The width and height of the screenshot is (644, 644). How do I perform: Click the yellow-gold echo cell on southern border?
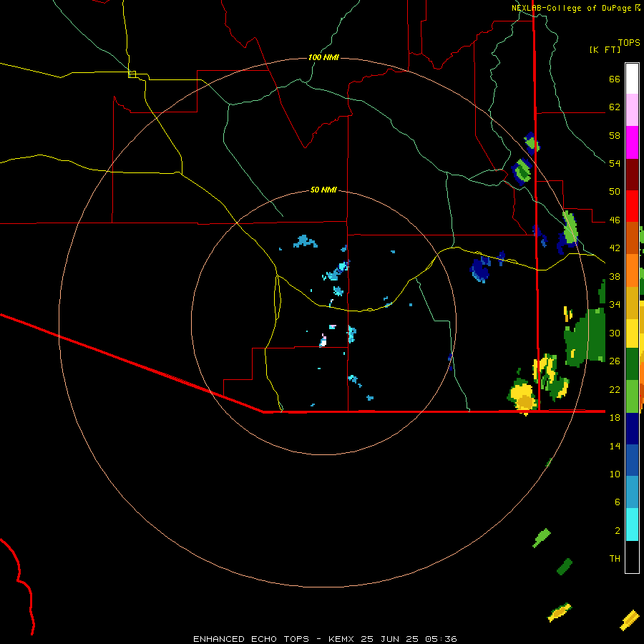(x=523, y=396)
